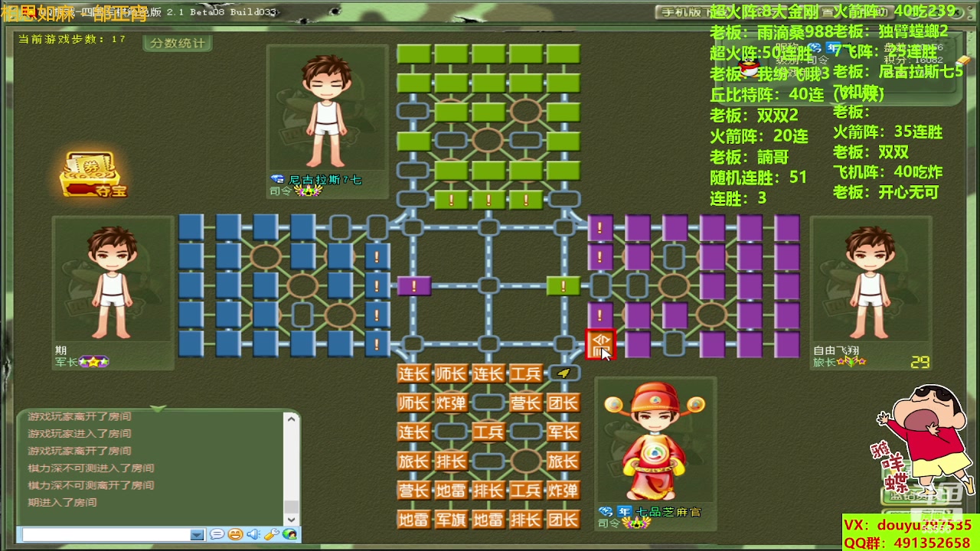Click the purple exclamation piece on the center rail
This screenshot has height=551, width=980.
pos(414,286)
